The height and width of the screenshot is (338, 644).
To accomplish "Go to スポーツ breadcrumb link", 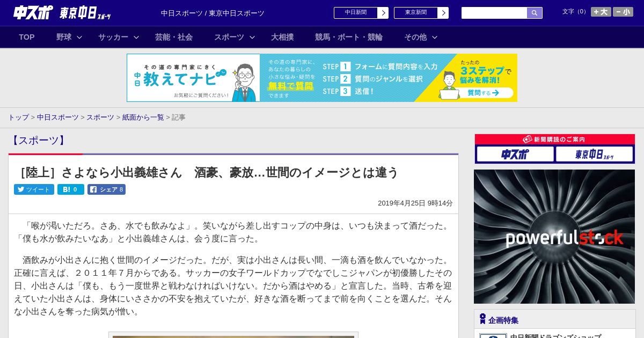I will (100, 117).
